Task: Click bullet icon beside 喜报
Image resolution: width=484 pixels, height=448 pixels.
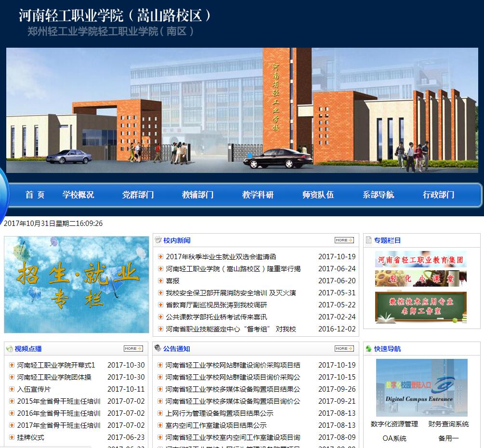Action: pos(160,281)
